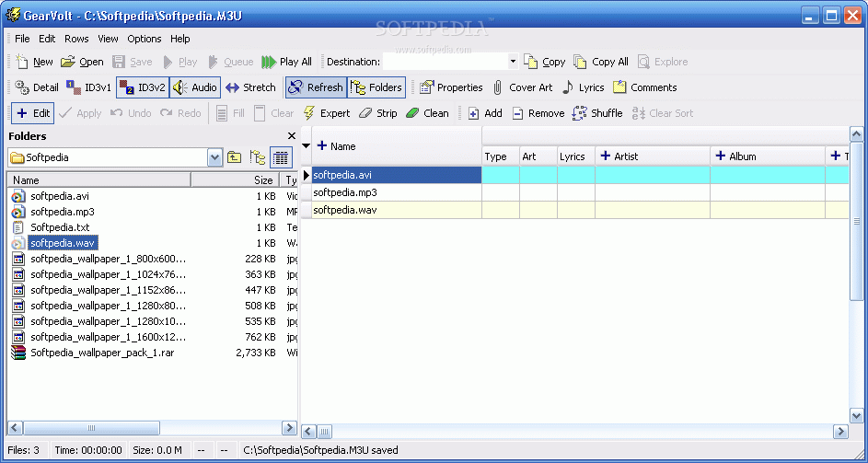This screenshot has height=463, width=868.
Task: Open the Options menu
Action: coord(145,39)
